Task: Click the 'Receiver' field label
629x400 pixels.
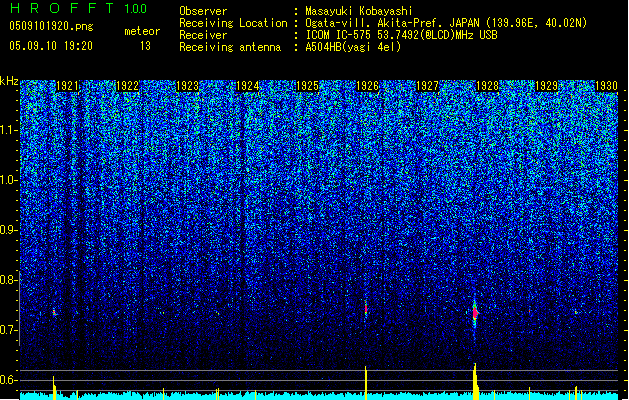Action: point(203,35)
